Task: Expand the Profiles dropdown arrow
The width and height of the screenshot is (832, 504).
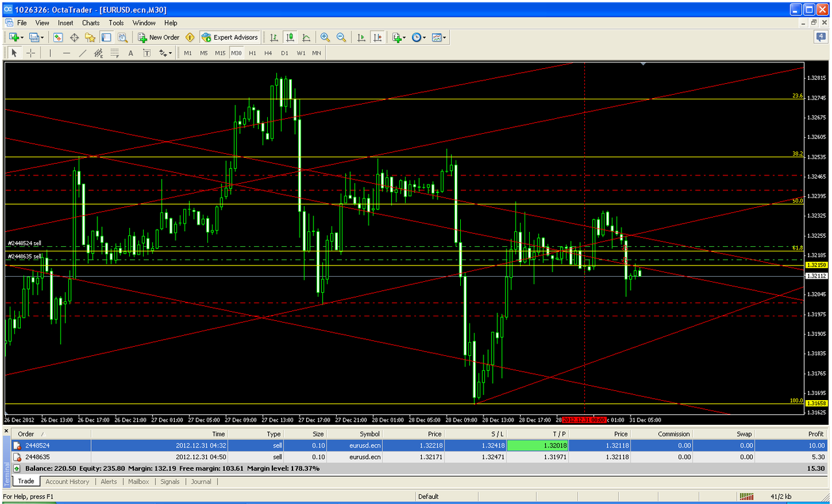Action: (43, 37)
